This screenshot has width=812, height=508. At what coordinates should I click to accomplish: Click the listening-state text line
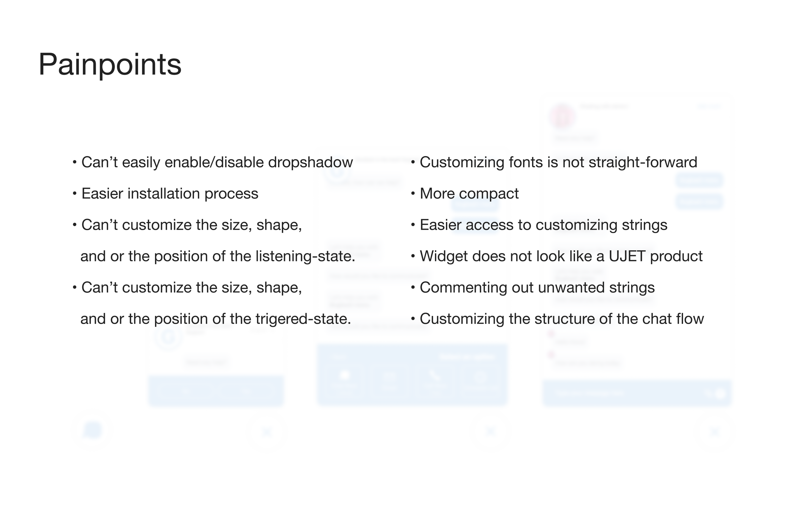point(218,256)
